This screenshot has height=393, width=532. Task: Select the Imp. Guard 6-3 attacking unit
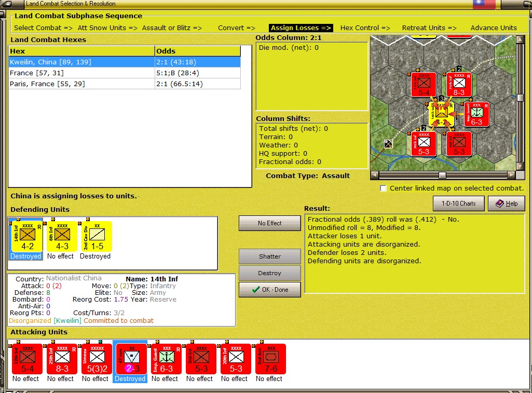click(x=166, y=359)
